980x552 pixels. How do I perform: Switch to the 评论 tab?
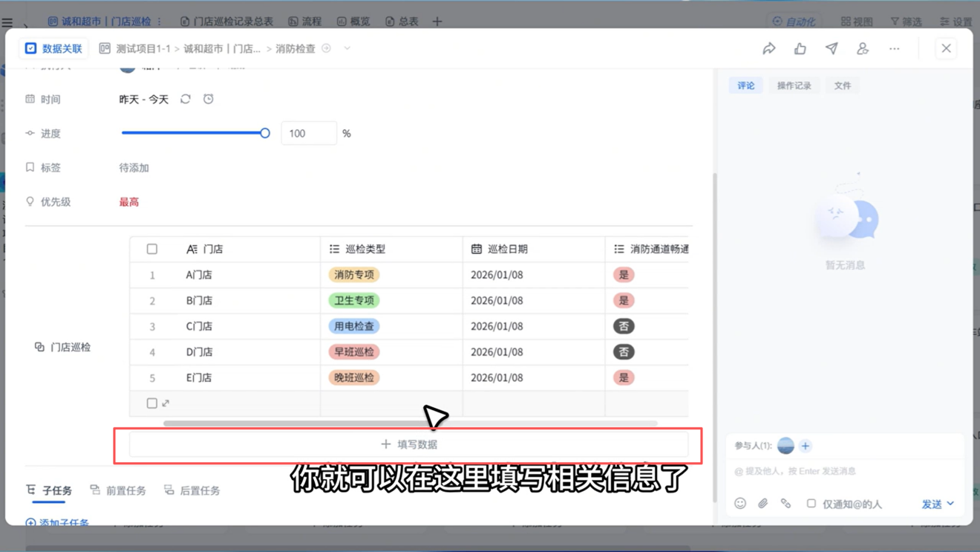(746, 85)
